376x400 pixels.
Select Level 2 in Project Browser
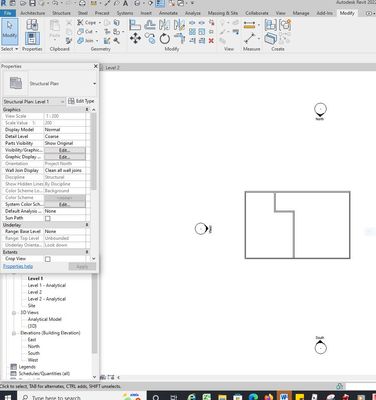(35, 292)
